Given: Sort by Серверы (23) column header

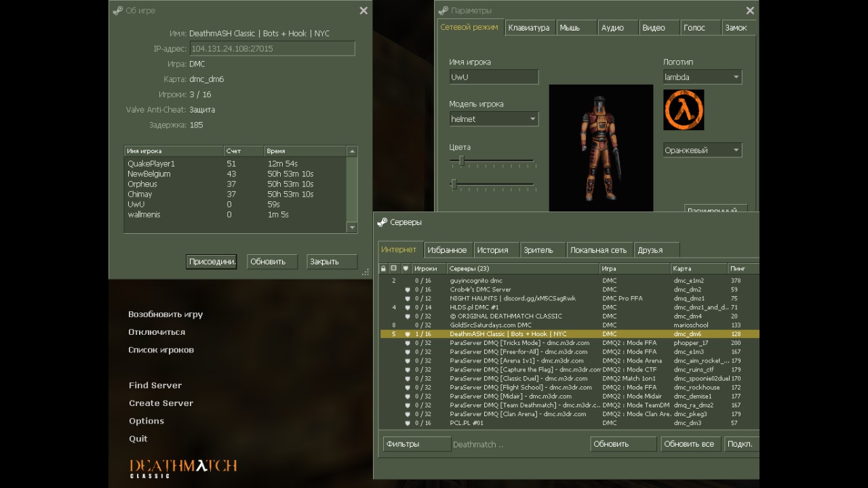Looking at the screenshot, I should 524,268.
